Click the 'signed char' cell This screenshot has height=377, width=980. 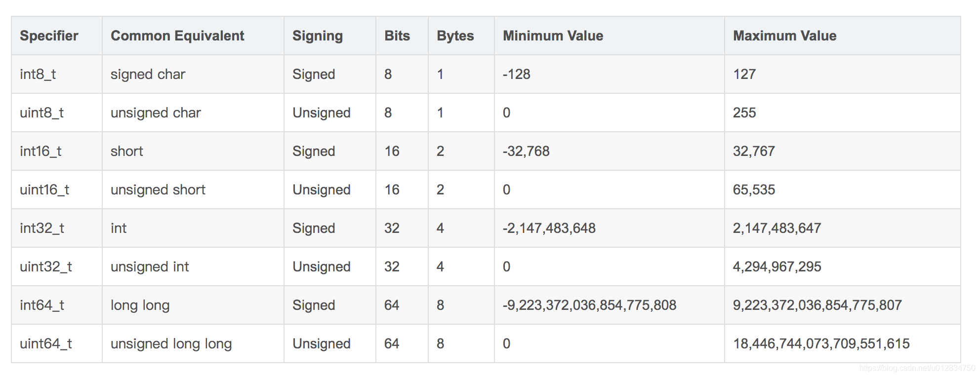coord(193,74)
